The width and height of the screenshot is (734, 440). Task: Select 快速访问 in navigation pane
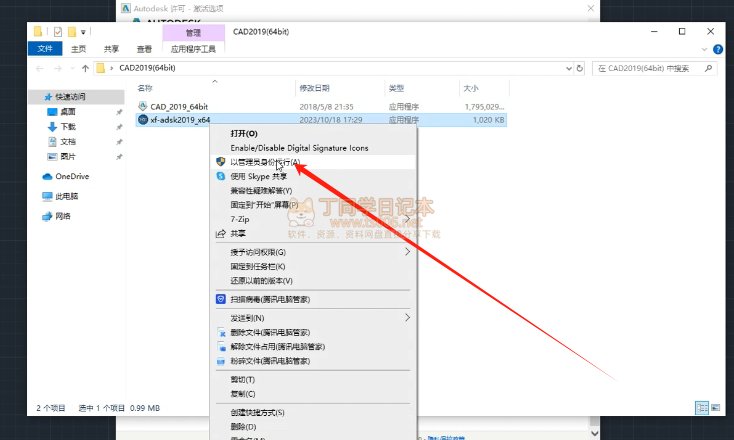[x=77, y=97]
